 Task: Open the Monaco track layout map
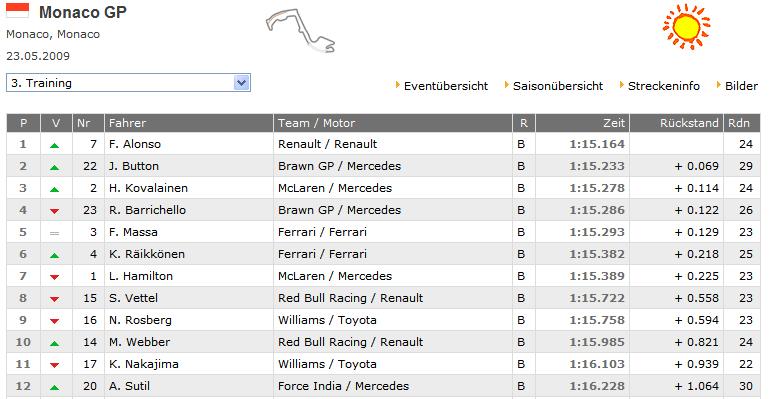tap(301, 31)
